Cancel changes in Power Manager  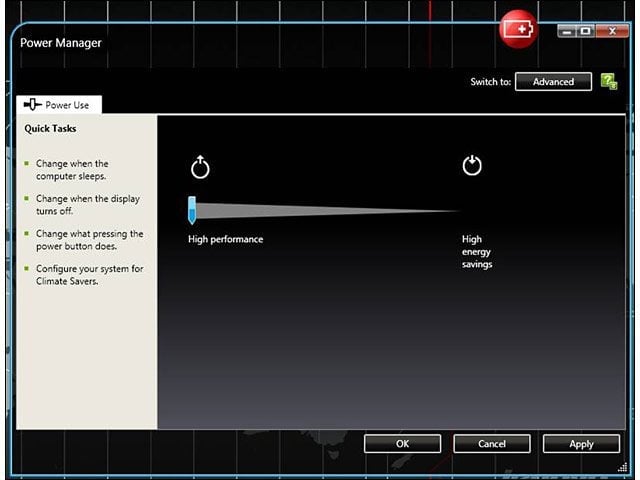pyautogui.click(x=492, y=444)
